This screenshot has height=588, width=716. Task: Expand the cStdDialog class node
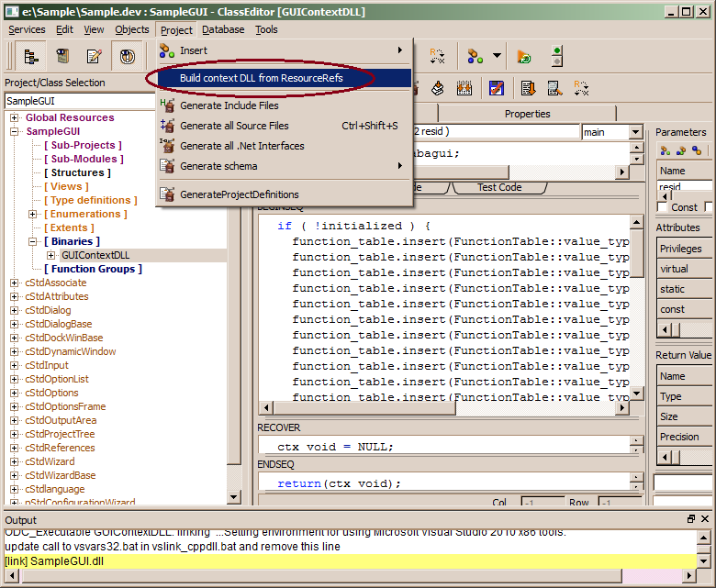15,310
